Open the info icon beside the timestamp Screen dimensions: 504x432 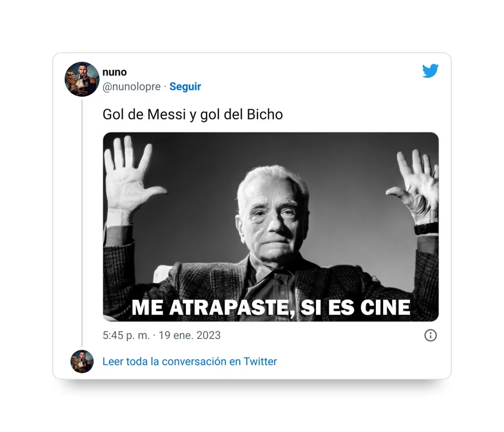point(430,335)
